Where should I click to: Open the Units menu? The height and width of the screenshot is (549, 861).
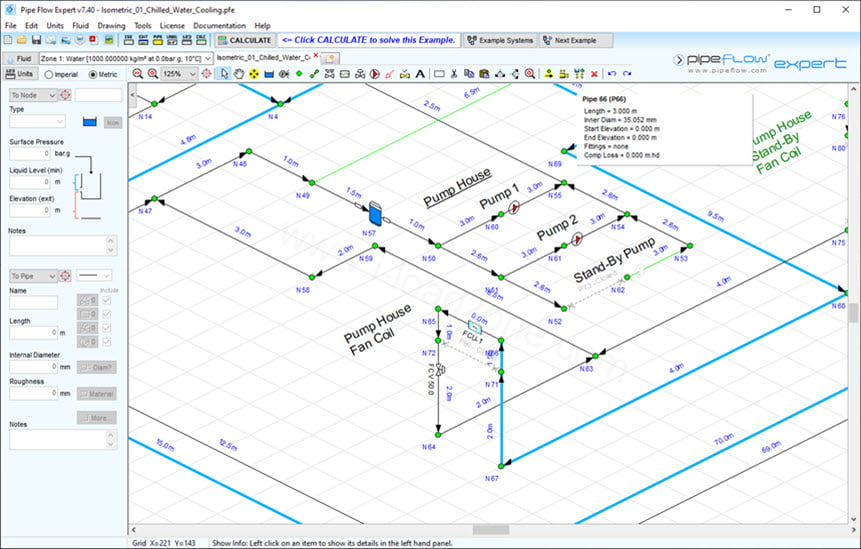tap(55, 25)
